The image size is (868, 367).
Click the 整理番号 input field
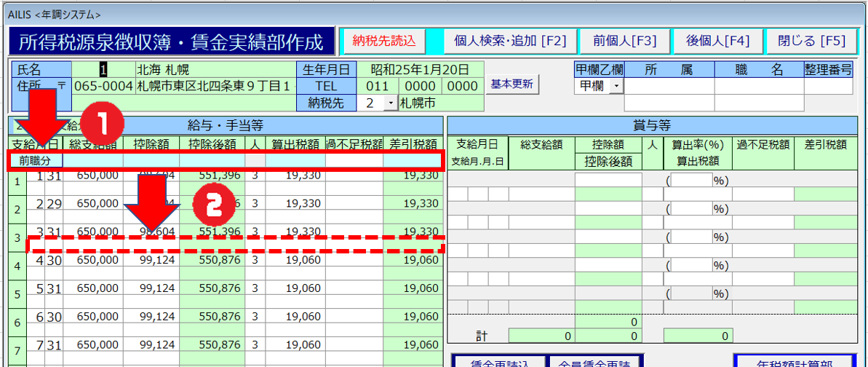(828, 86)
